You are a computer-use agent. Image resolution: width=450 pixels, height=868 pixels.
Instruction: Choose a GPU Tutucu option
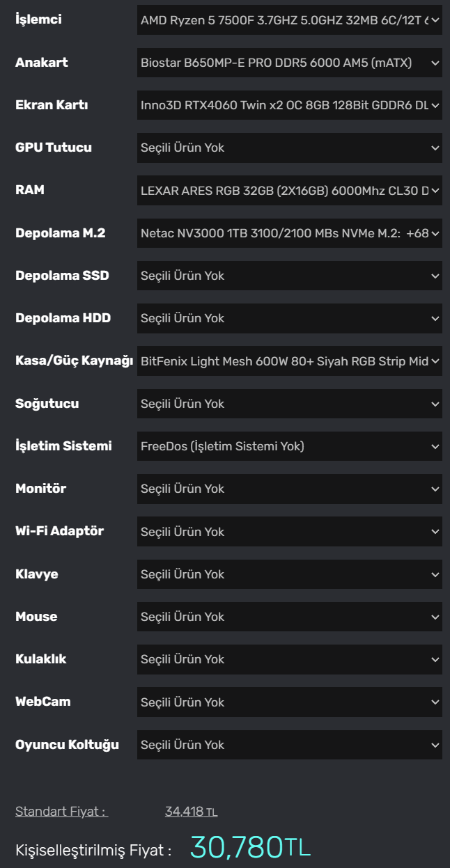tap(289, 148)
